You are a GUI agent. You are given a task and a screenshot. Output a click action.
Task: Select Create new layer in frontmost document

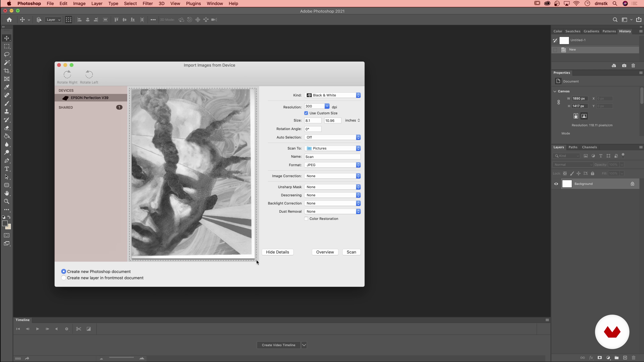click(x=64, y=278)
